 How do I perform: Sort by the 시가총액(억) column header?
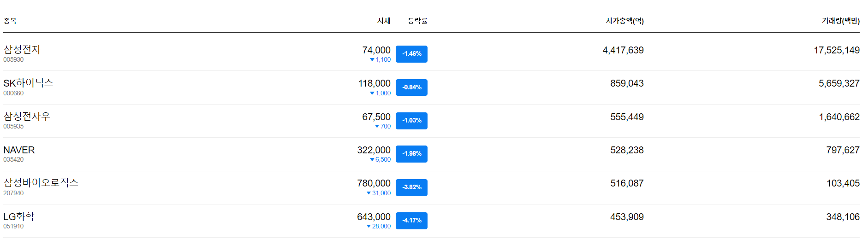(624, 21)
